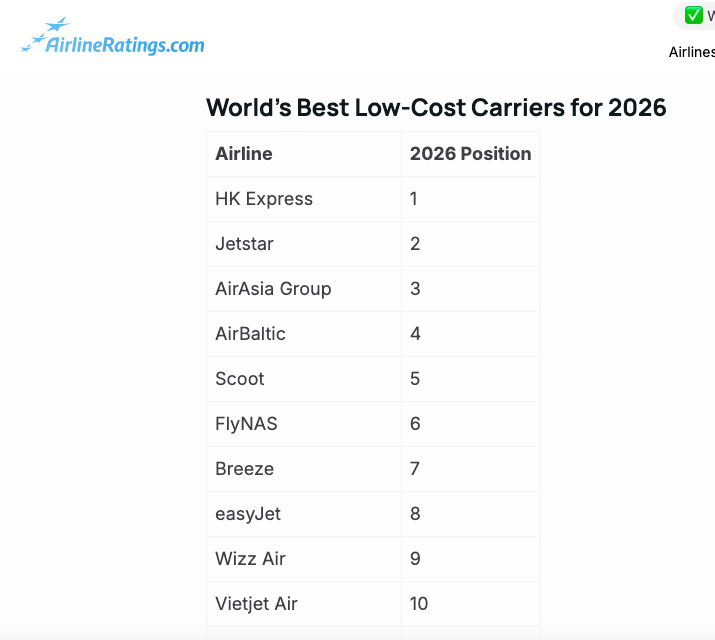Select the FlyNAS table cell

point(246,424)
